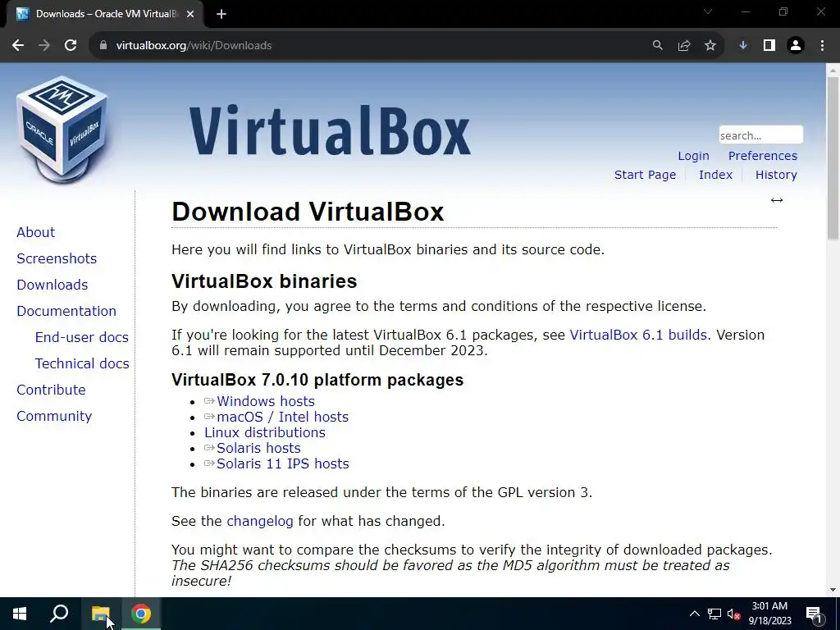
Task: Open the notification center icon
Action: (814, 614)
